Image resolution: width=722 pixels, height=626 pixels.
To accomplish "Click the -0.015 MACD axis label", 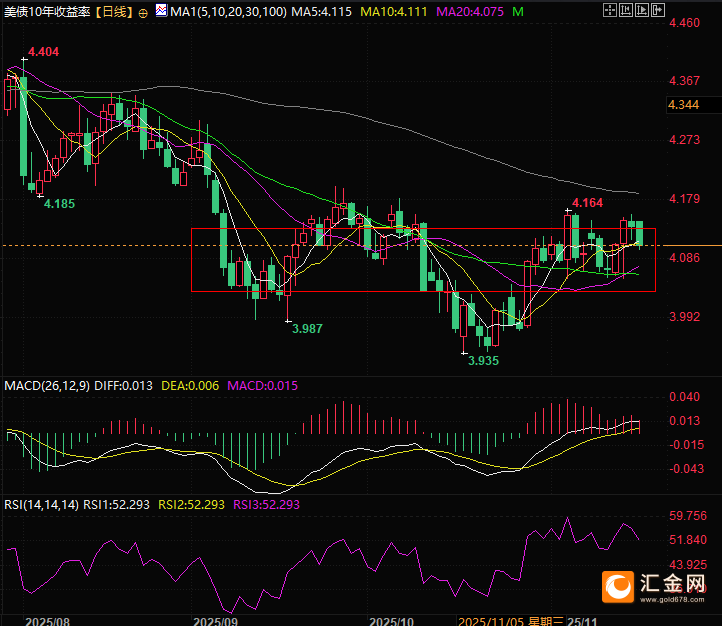I will 686,445.
